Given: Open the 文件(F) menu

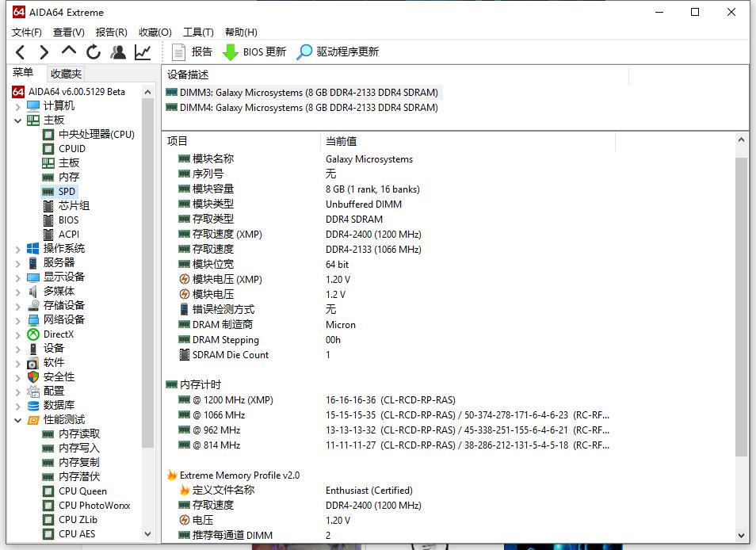Looking at the screenshot, I should (x=26, y=32).
